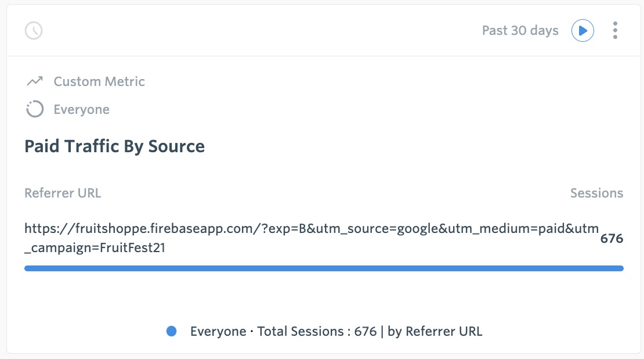
Task: Click the blue sessions progress bar
Action: [324, 268]
